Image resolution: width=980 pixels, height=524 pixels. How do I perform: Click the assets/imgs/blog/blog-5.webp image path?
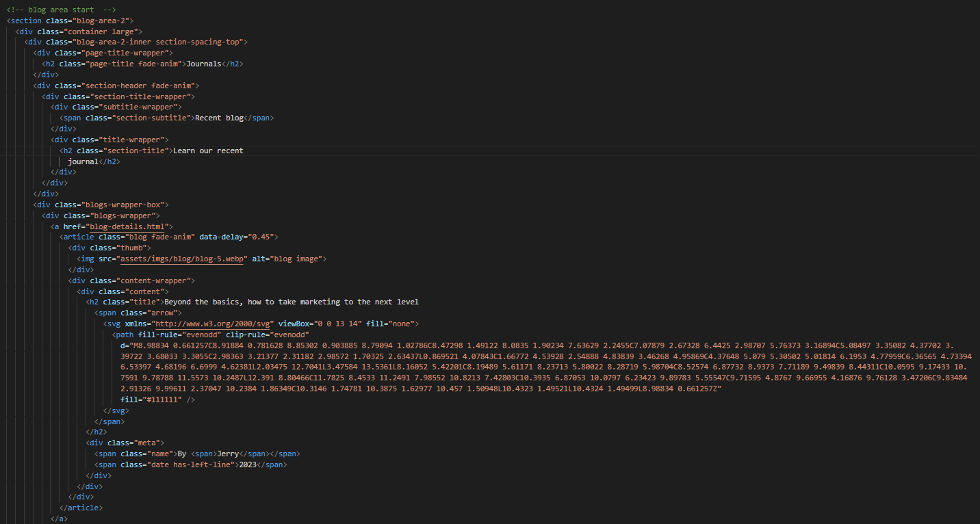tap(182, 259)
